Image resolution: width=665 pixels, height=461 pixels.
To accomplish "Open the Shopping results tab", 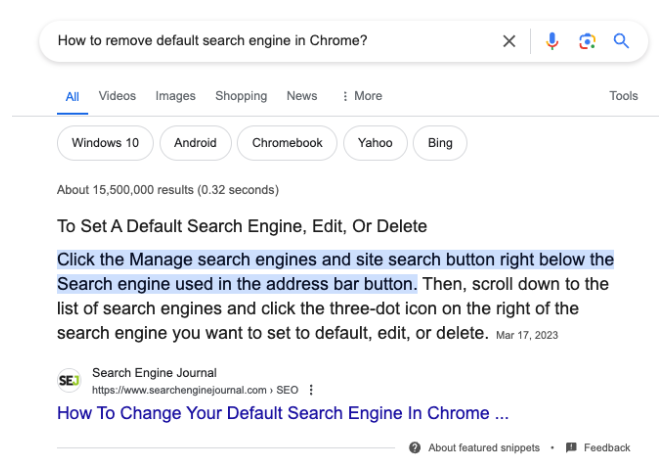I will [241, 96].
